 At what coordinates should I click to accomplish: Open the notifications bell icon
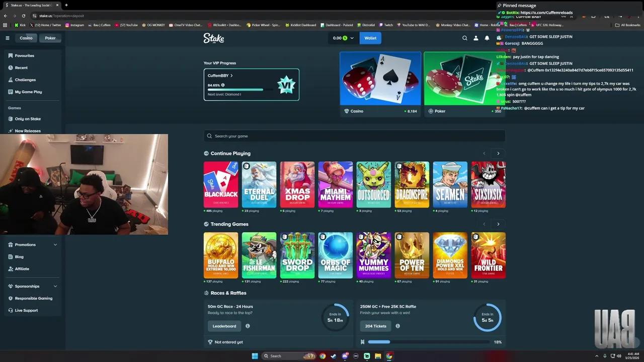point(487,38)
